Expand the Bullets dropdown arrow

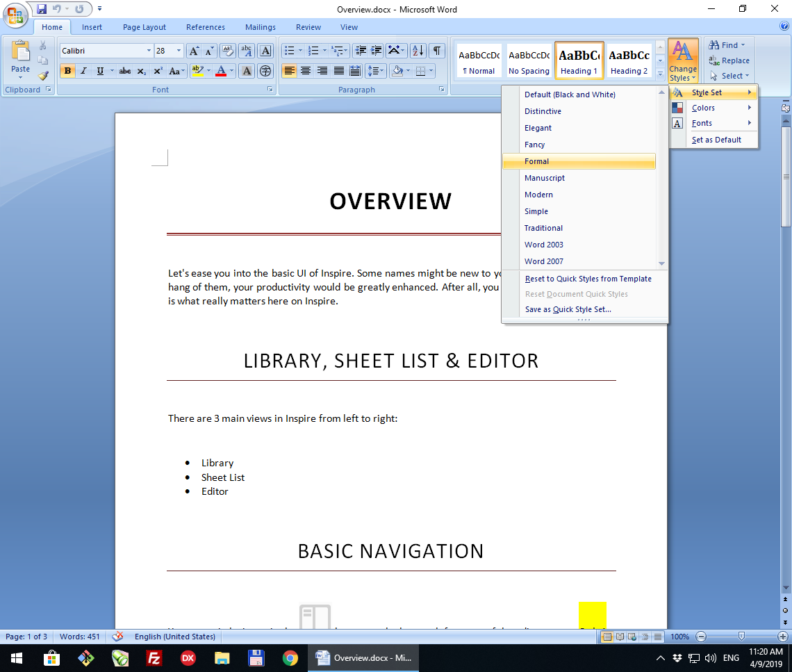coord(301,51)
